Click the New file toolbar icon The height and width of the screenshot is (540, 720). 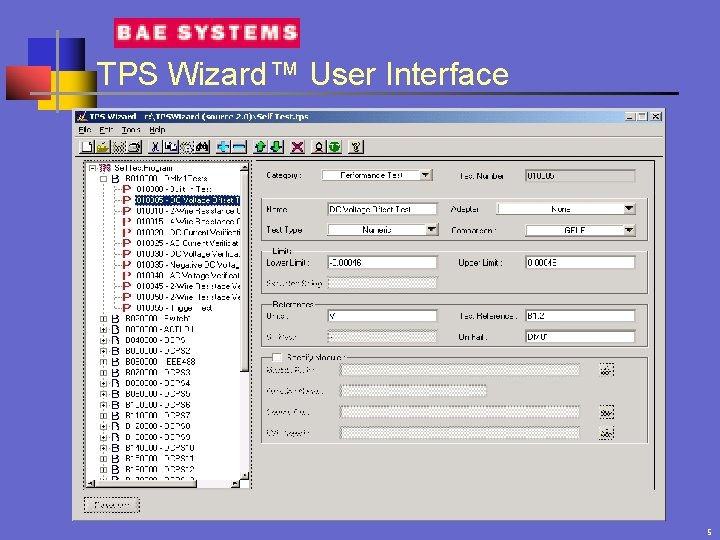(88, 147)
